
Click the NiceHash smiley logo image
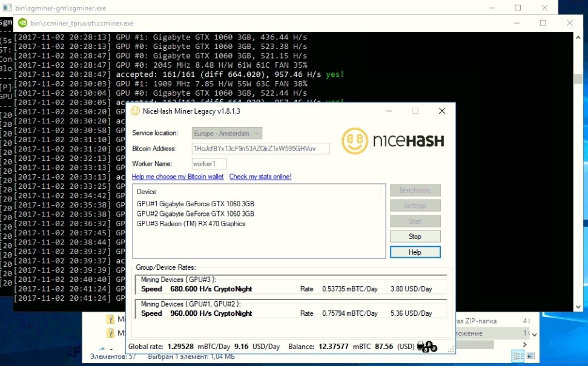(x=354, y=141)
